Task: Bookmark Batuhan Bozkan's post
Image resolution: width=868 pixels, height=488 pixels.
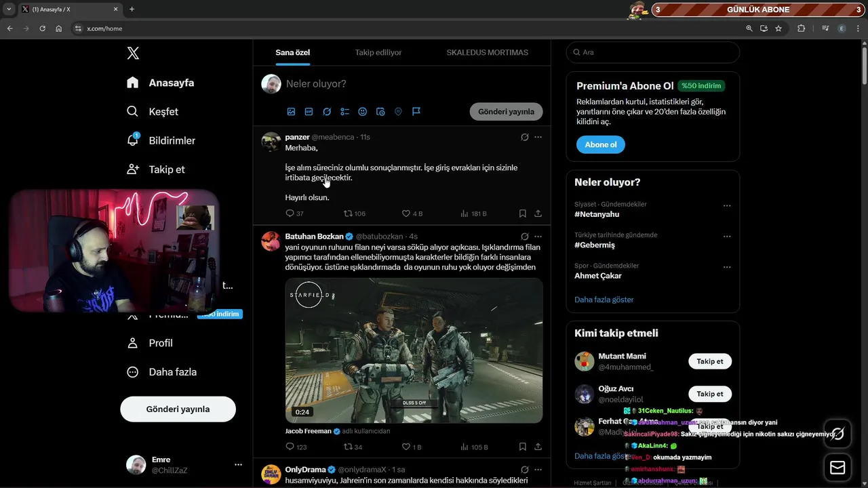Action: [x=522, y=447]
